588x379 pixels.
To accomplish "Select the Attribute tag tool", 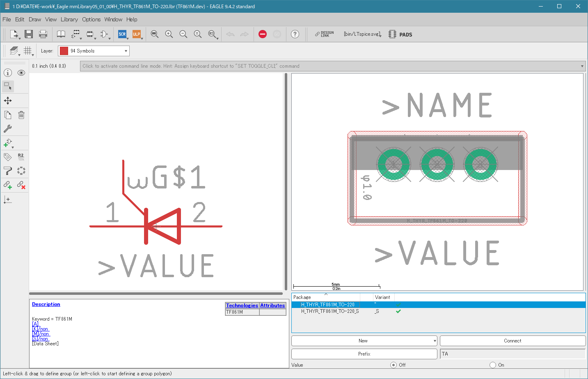I will pos(8,157).
